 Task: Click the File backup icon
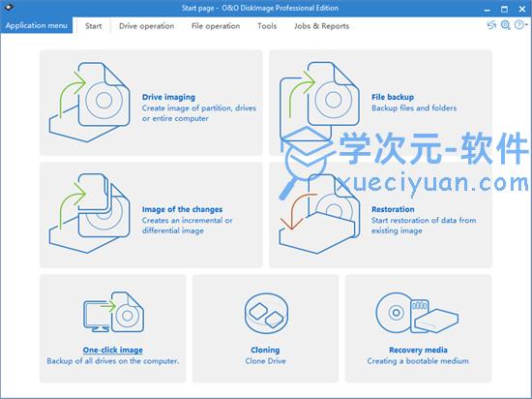319,102
